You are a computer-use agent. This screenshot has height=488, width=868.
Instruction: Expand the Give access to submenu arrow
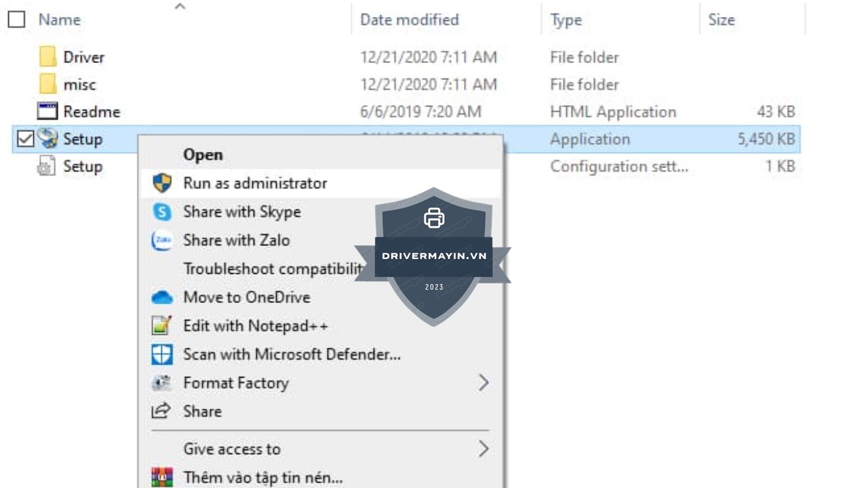[483, 449]
